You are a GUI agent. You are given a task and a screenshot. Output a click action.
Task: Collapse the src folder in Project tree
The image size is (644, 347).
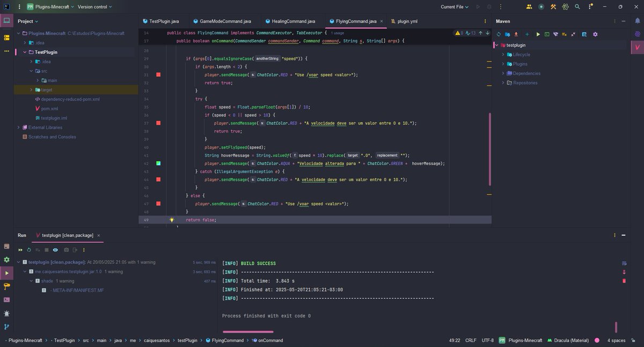coord(31,71)
